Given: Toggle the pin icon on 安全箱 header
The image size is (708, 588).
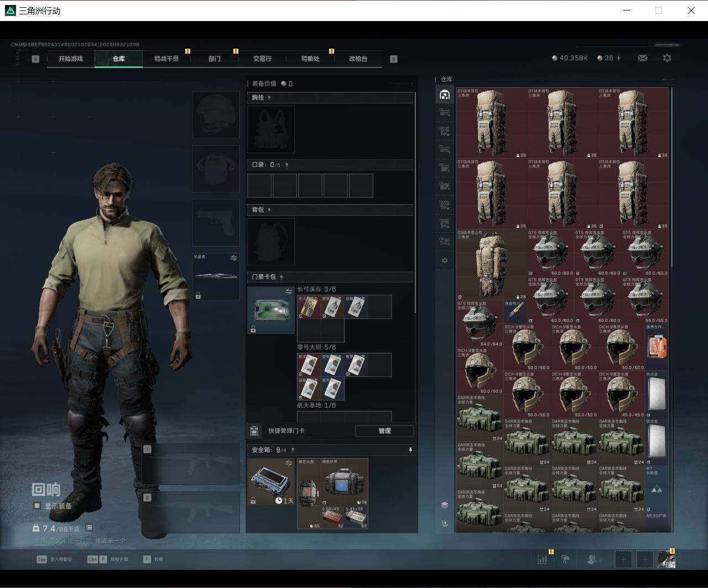Looking at the screenshot, I should [x=410, y=450].
